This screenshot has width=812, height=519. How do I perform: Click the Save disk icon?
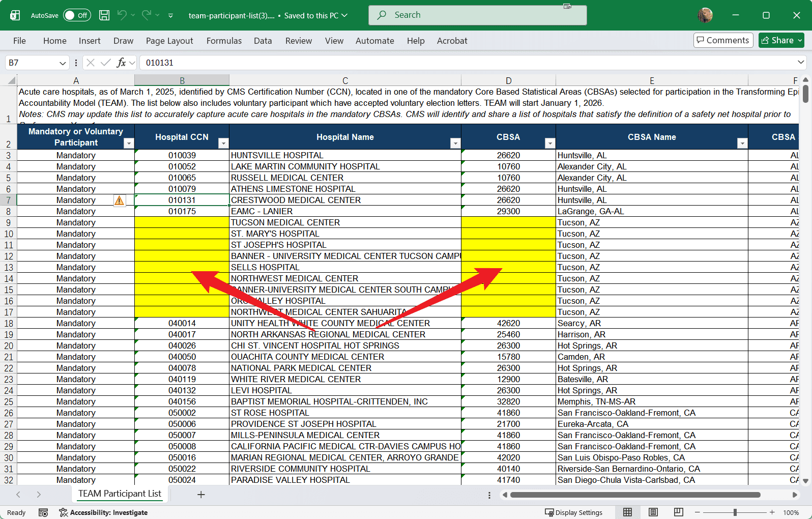(x=104, y=15)
